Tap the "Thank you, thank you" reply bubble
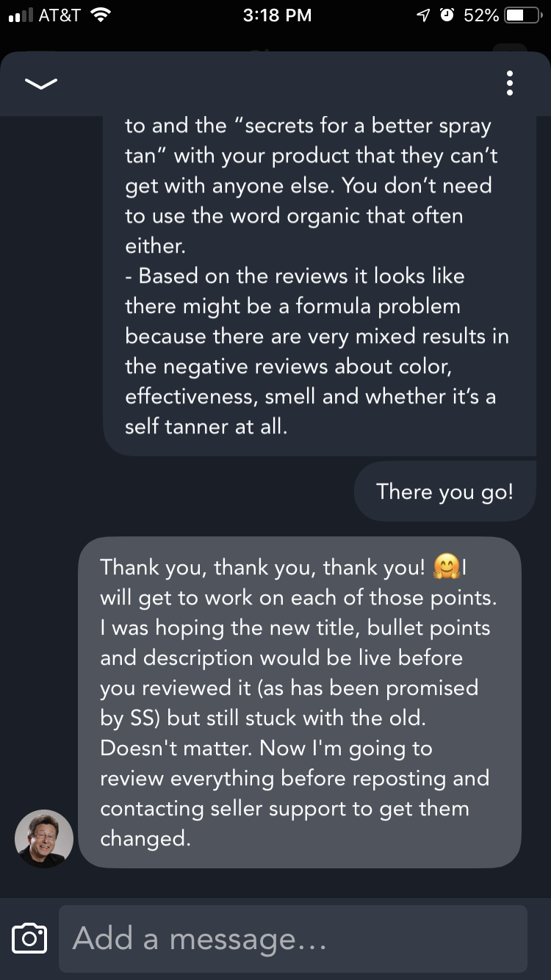 (x=299, y=702)
